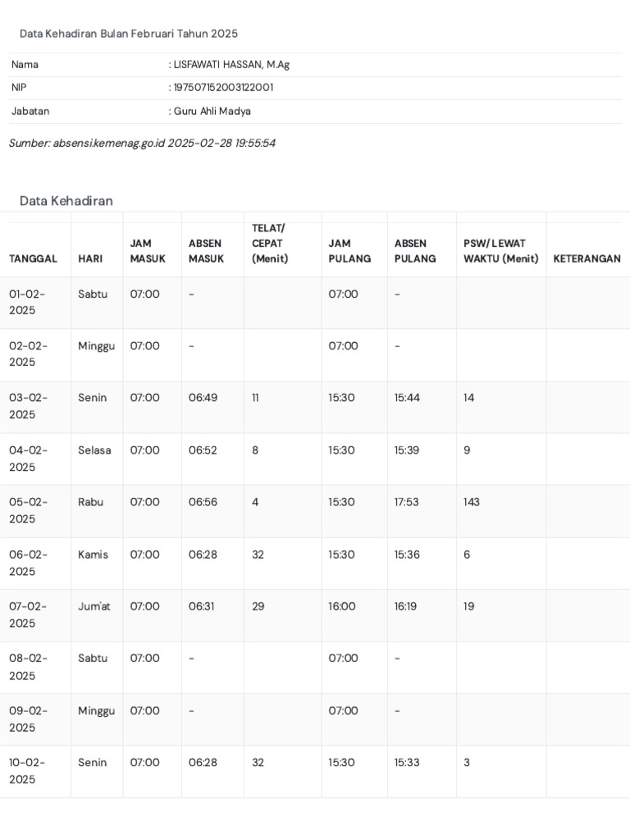Click the JAM PULANG column header

pyautogui.click(x=349, y=251)
